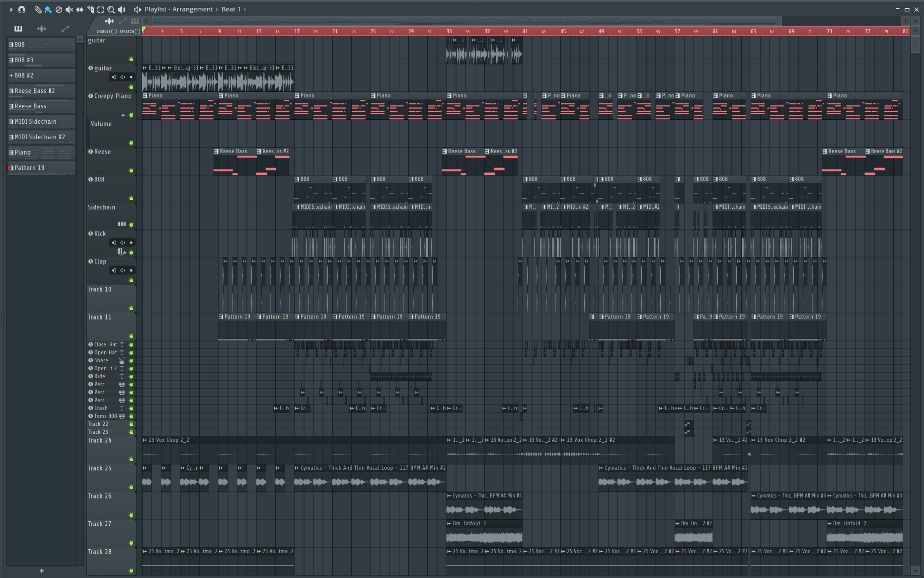924x578 pixels.
Task: Open the Cymatics vocal loop clip menu at bar 17
Action: 297,468
